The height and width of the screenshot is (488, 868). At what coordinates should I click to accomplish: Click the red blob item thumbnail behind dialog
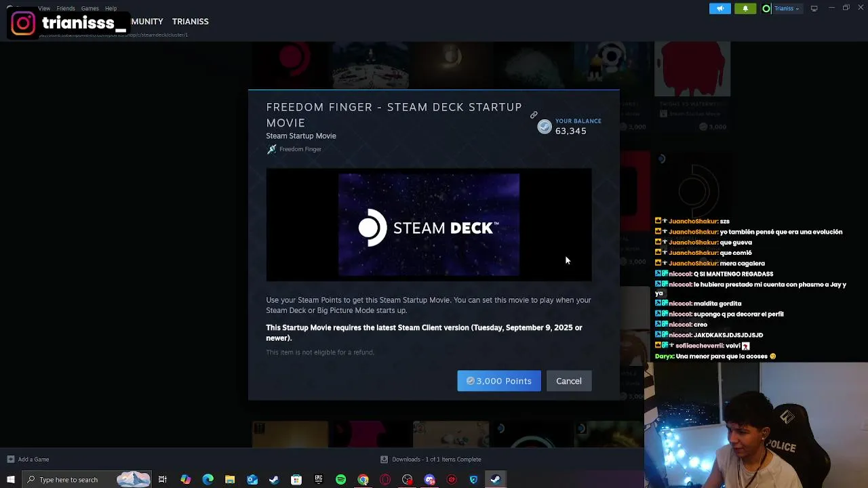(x=692, y=69)
